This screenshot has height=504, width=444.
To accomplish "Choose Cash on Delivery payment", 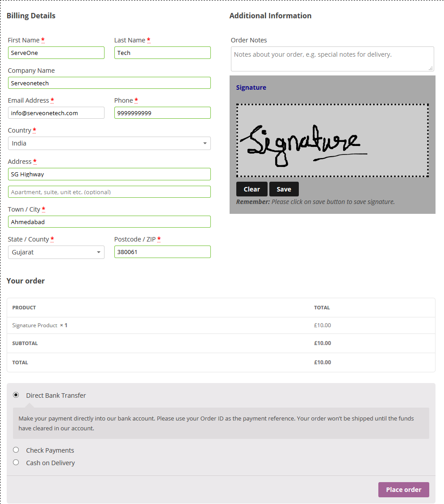I will click(x=16, y=462).
